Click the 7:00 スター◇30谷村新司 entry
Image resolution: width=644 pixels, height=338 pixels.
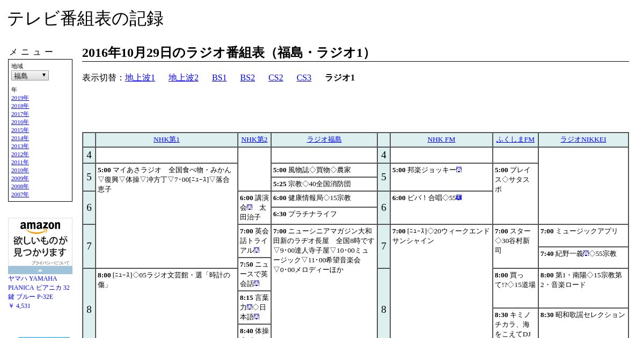coord(515,246)
